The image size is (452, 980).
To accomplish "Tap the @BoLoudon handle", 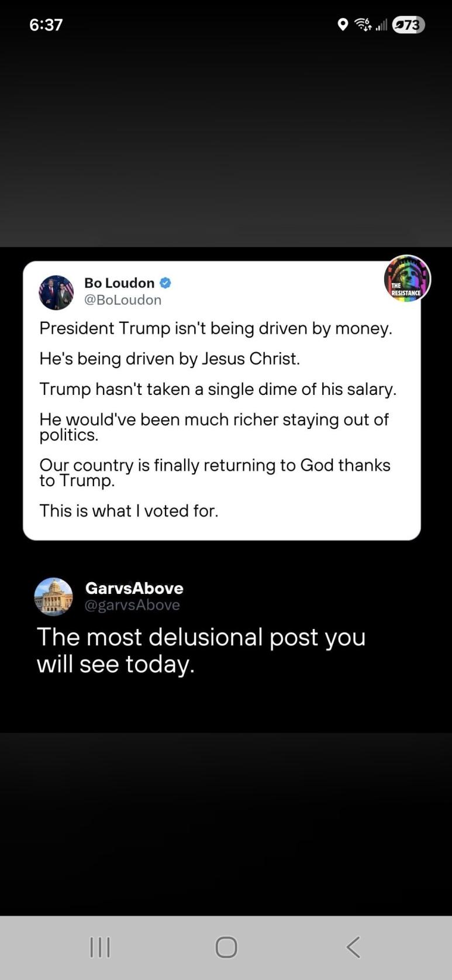I will [123, 300].
